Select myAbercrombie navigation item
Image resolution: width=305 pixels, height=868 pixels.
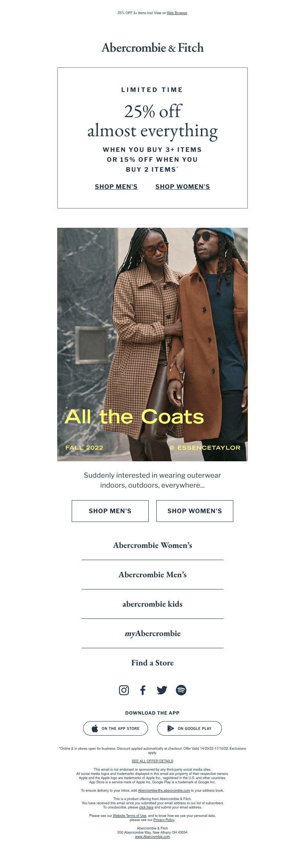tap(152, 633)
